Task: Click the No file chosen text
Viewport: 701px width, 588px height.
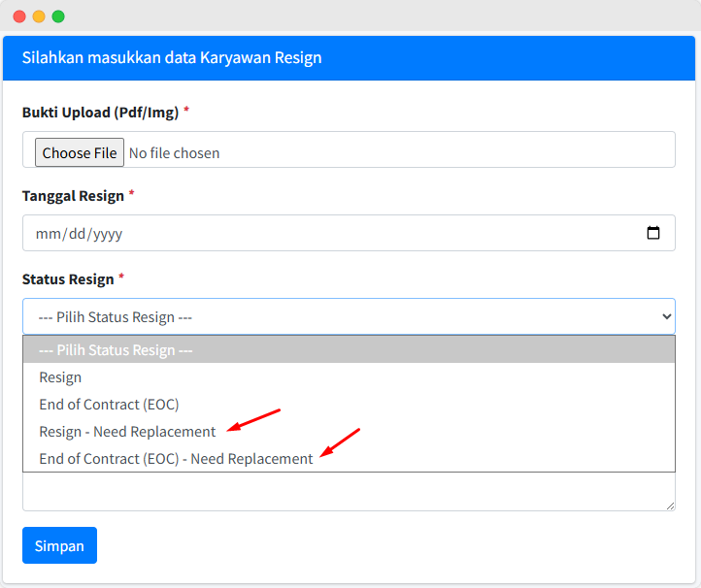Action: tap(175, 153)
